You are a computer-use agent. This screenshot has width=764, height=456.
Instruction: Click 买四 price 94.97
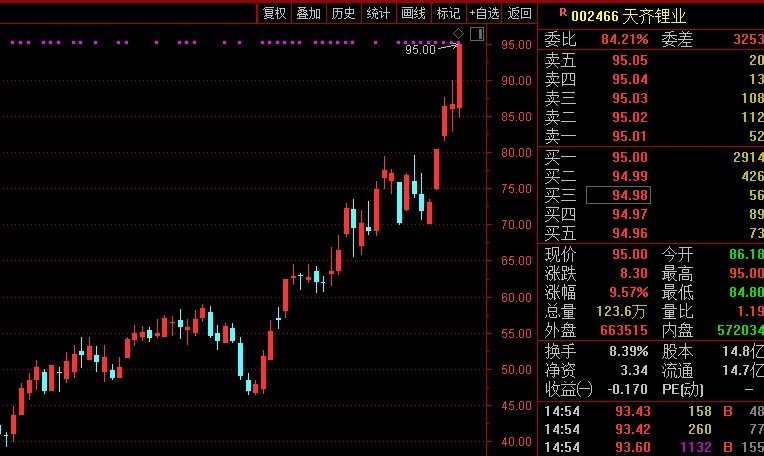click(x=630, y=214)
